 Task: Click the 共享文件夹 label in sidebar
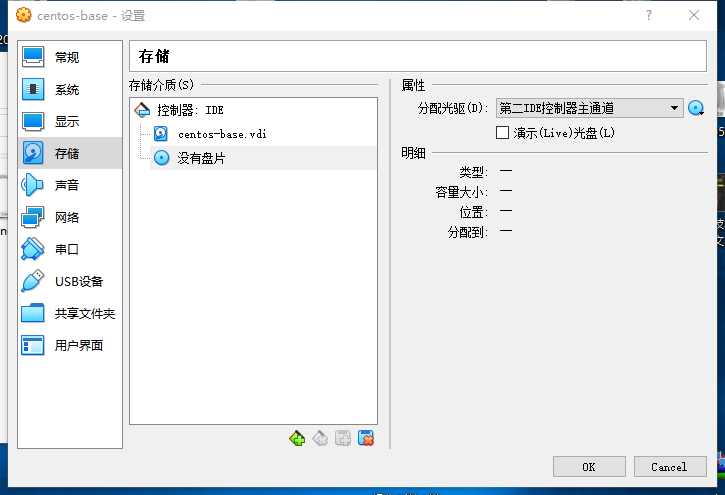tap(85, 313)
